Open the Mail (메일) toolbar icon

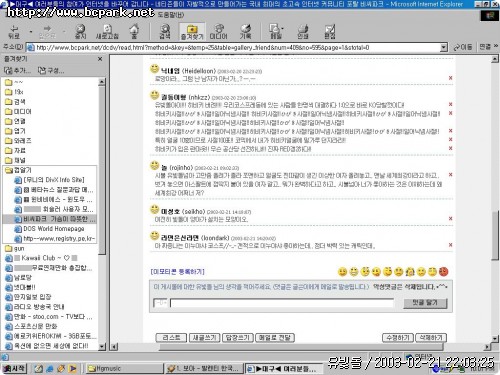[x=276, y=32]
